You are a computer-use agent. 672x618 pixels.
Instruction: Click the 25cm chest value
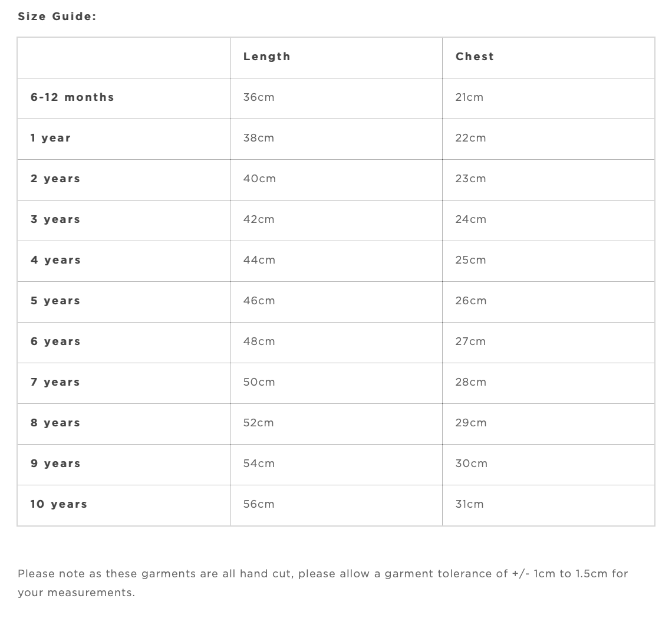(470, 260)
